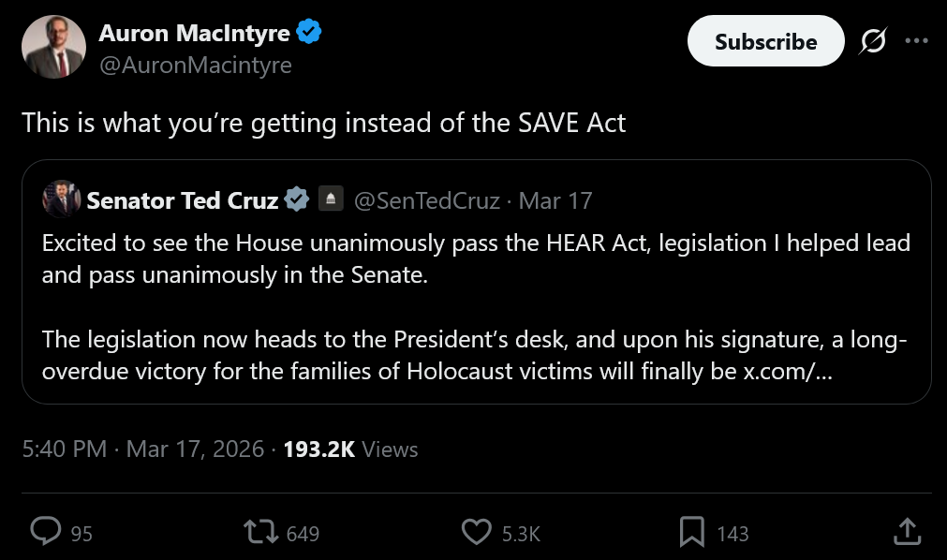
Task: Click Ted Cruz's gray government verification badge
Action: pos(297,199)
